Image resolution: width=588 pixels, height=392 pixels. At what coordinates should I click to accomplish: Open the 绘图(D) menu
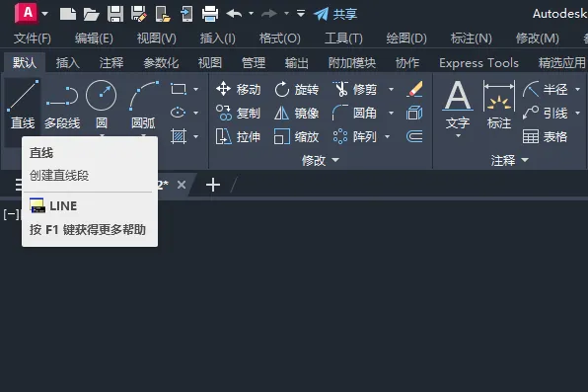pos(406,38)
